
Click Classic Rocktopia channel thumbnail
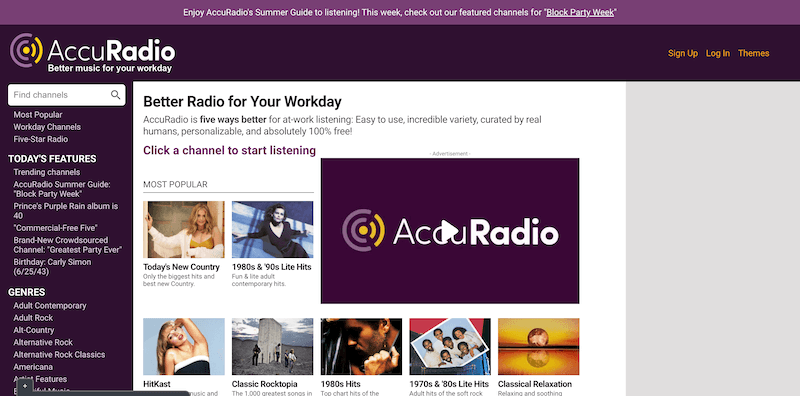(x=272, y=346)
